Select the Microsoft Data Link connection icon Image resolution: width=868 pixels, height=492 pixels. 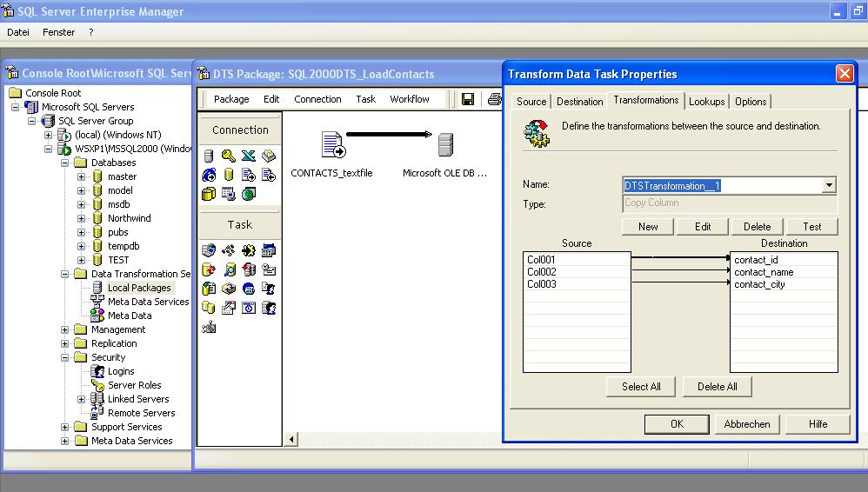pos(229,194)
